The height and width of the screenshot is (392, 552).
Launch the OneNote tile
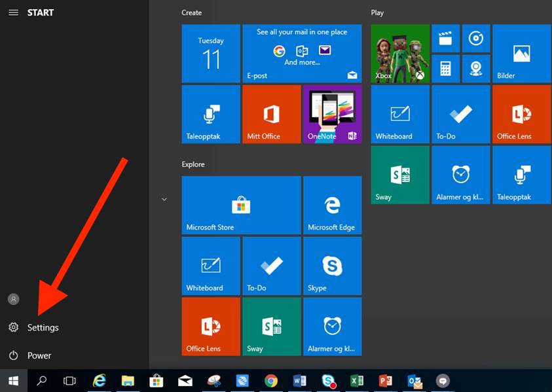click(x=332, y=114)
